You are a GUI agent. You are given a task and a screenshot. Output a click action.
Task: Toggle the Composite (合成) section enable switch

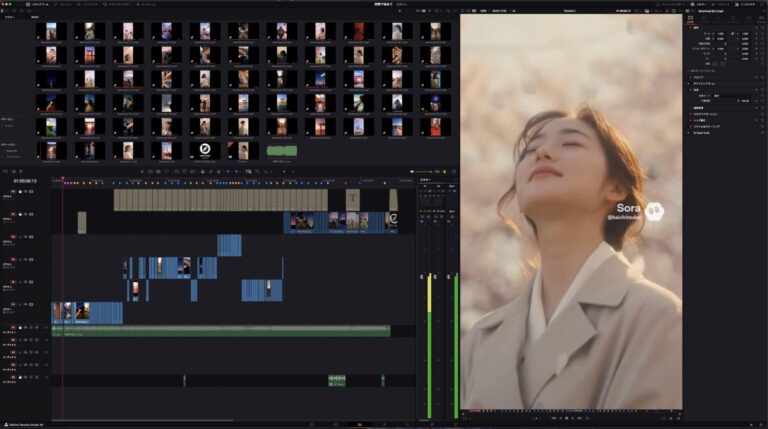(690, 90)
